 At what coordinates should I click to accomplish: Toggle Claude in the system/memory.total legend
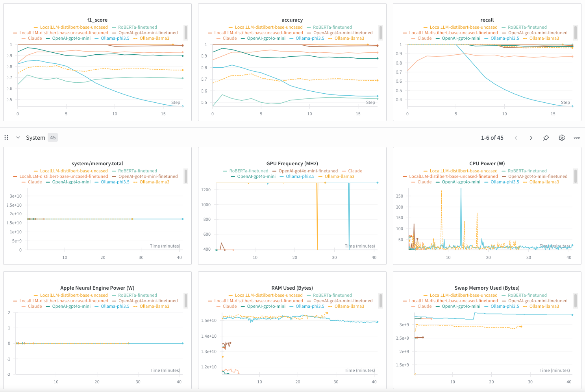pos(33,181)
